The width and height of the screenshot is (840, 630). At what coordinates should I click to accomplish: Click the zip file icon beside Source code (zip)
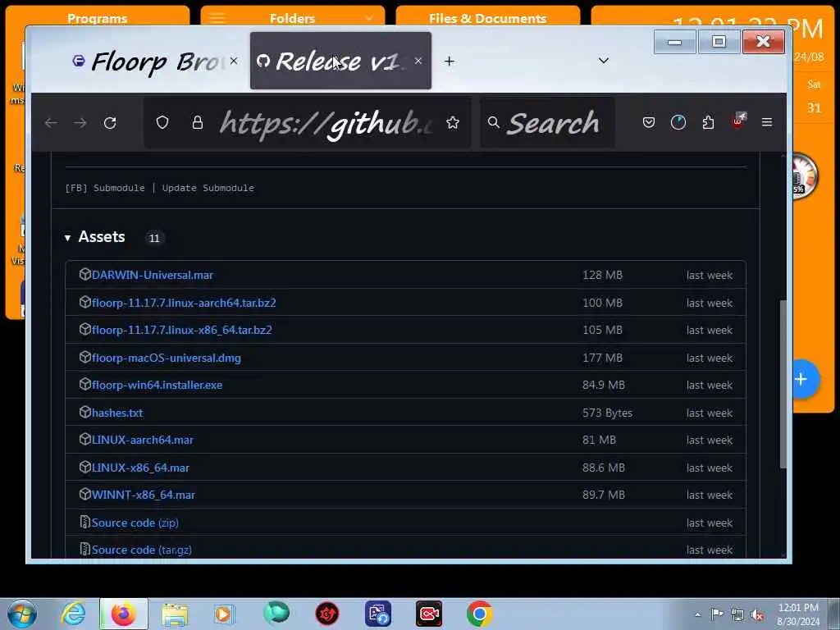pyautogui.click(x=84, y=522)
